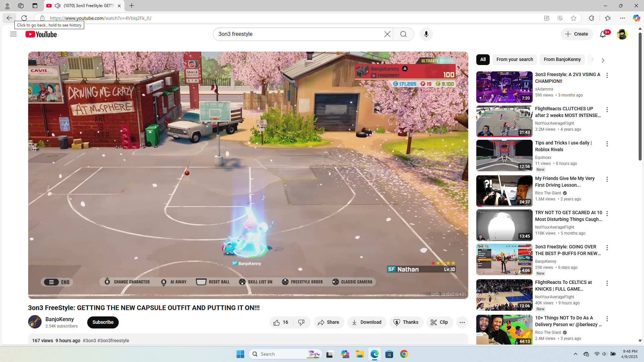Screen dimensions: 644x362
Task: Open options for GOING OVER BEST P-BUFFS video
Action: (607, 248)
